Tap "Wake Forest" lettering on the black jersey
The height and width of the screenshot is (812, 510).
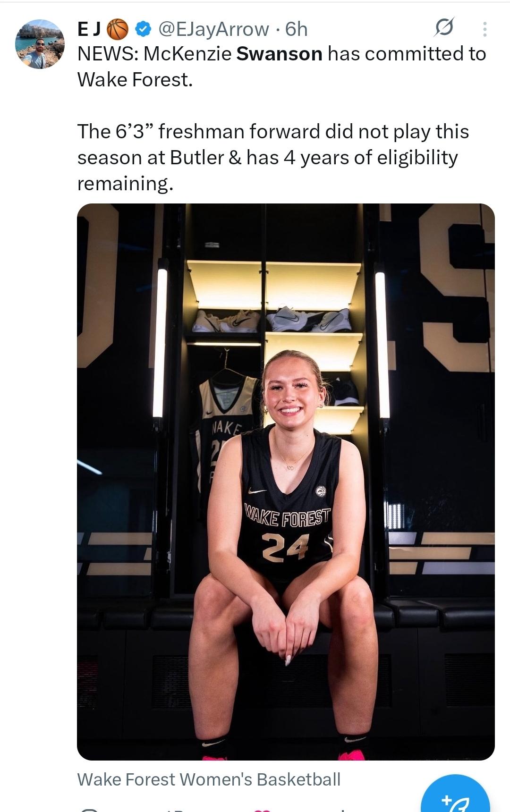[288, 517]
